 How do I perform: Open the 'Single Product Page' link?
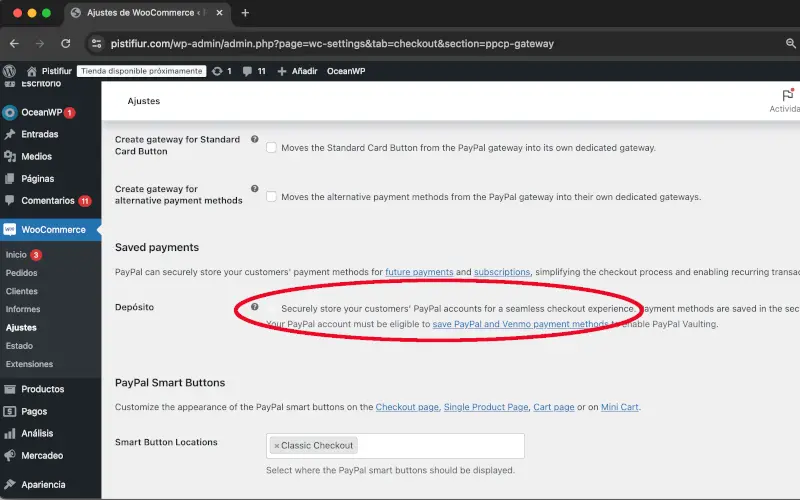(x=486, y=407)
